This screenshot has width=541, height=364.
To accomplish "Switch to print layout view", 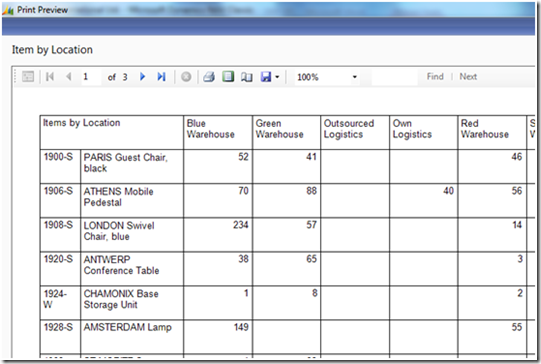I will pyautogui.click(x=228, y=76).
